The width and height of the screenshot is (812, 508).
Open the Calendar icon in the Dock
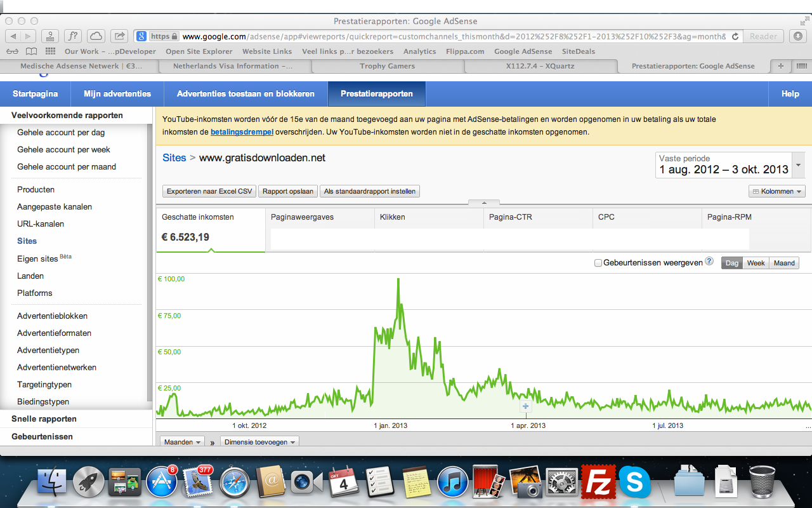(344, 483)
